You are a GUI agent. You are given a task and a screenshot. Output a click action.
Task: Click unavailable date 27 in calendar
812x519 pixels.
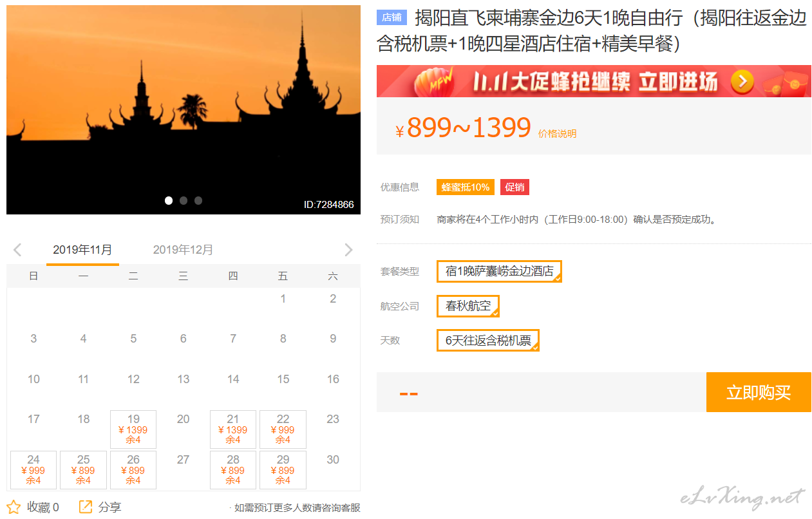(184, 460)
